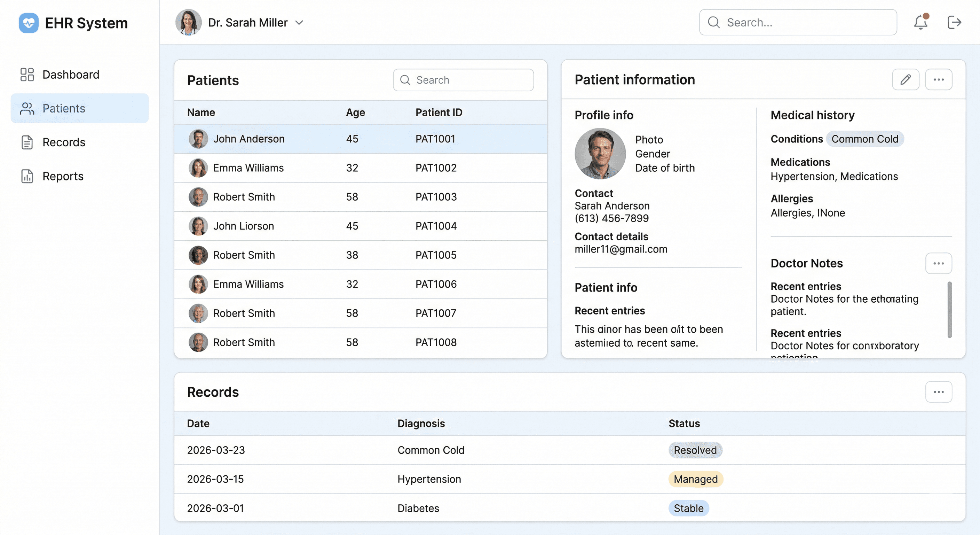The height and width of the screenshot is (535, 980).
Task: Click John Anderson's profile photo
Action: tap(600, 154)
